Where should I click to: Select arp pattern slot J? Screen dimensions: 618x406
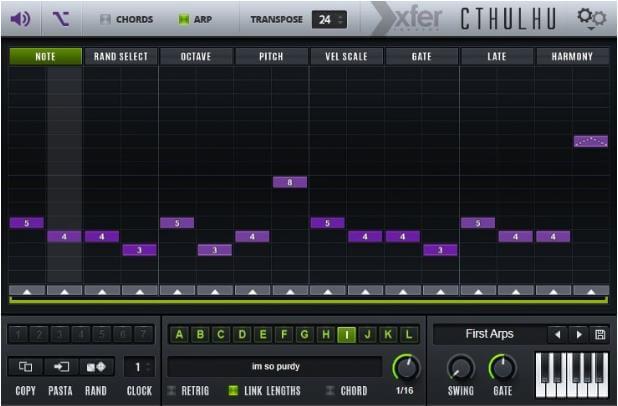367,335
